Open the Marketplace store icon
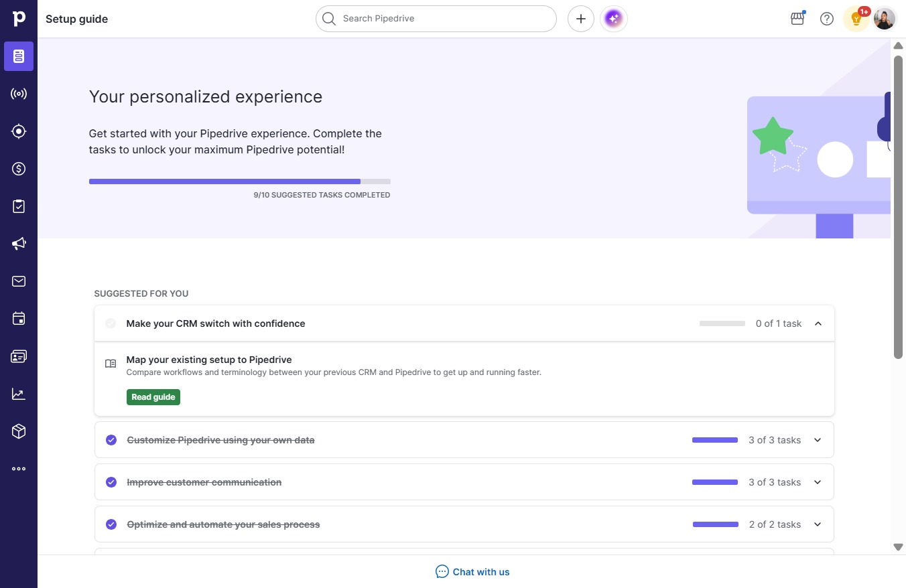The image size is (906, 588). click(x=797, y=19)
